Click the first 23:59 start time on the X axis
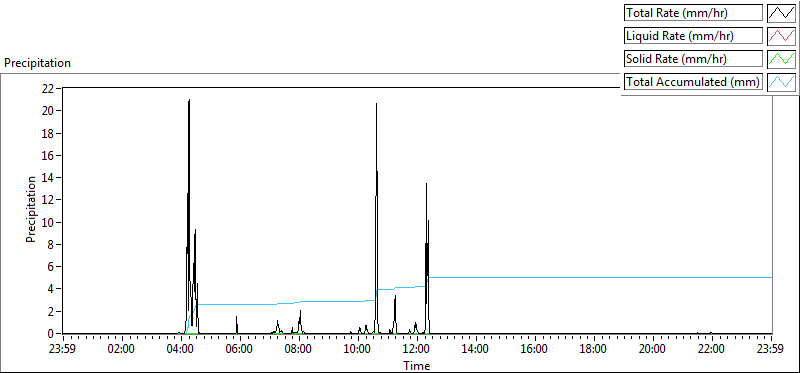800x373 pixels. coord(62,350)
